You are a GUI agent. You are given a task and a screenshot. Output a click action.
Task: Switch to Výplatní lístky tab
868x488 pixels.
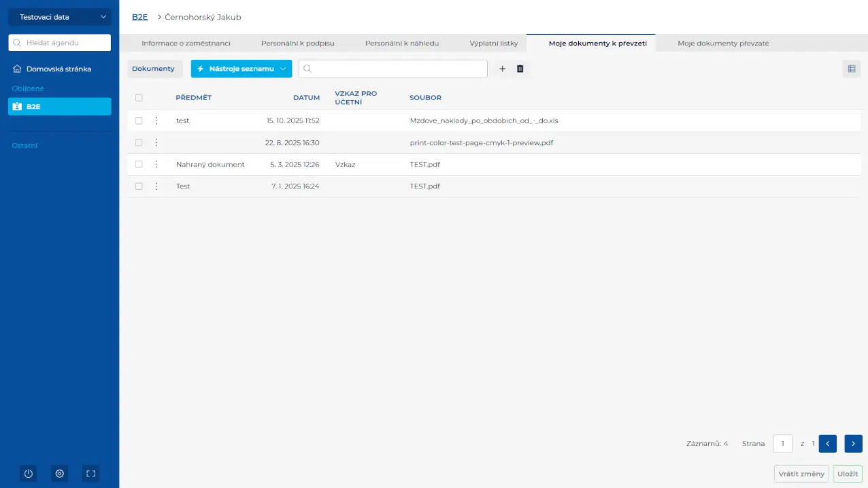(493, 44)
